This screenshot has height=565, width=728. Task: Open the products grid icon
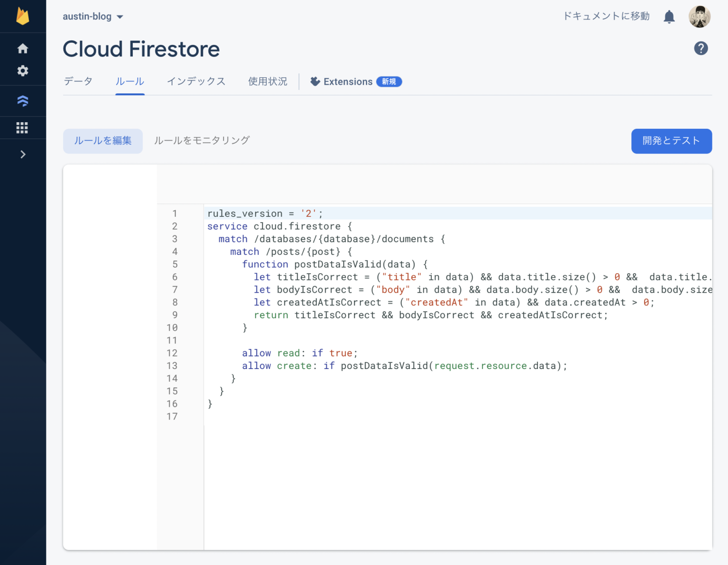22,127
